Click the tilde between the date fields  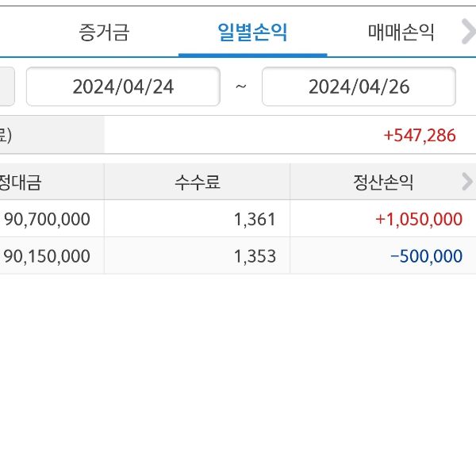[x=240, y=86]
